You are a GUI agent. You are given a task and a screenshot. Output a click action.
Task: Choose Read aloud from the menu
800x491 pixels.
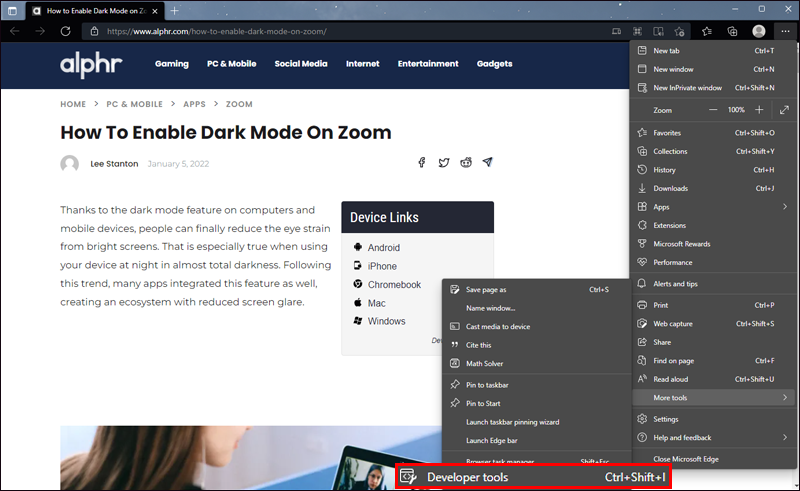click(x=714, y=379)
